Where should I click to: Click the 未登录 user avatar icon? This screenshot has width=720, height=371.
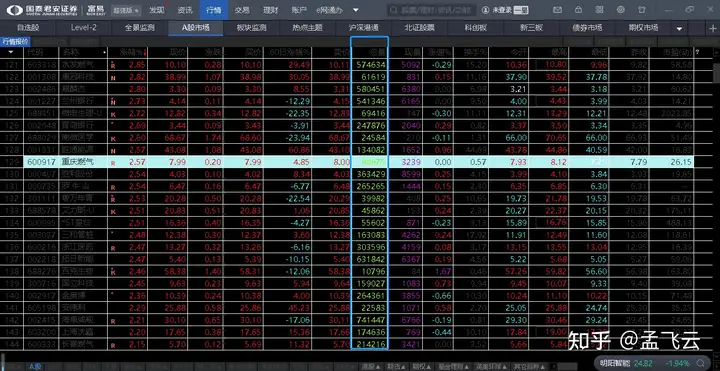pos(485,10)
